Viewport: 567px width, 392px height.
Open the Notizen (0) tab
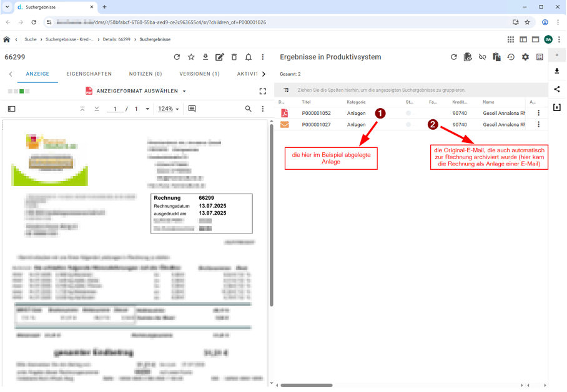coord(145,74)
